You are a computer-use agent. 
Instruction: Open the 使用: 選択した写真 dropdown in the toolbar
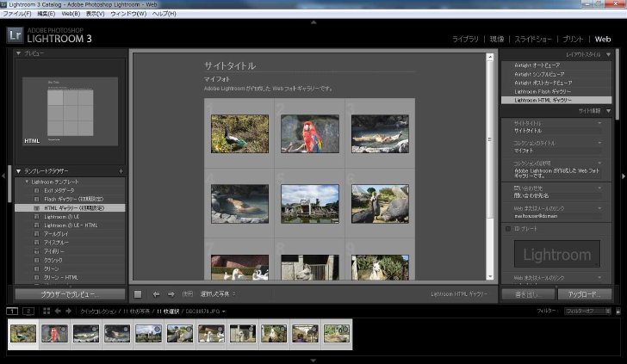coord(218,294)
